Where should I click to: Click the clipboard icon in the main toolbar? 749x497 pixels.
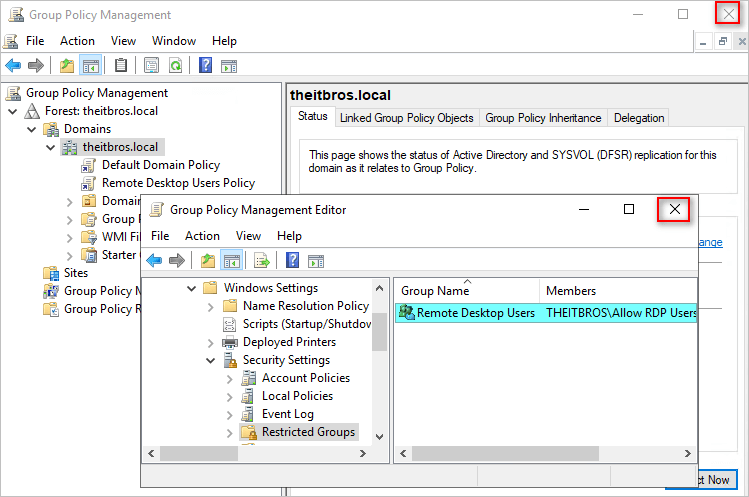coord(121,66)
